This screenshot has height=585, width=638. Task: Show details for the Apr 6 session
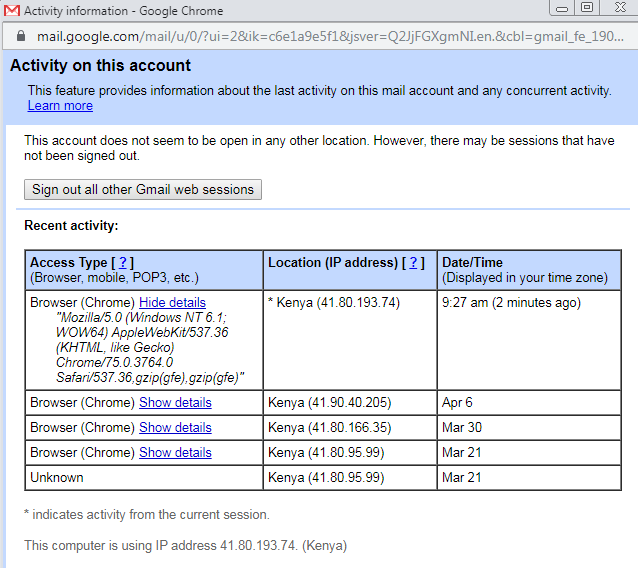click(x=175, y=402)
